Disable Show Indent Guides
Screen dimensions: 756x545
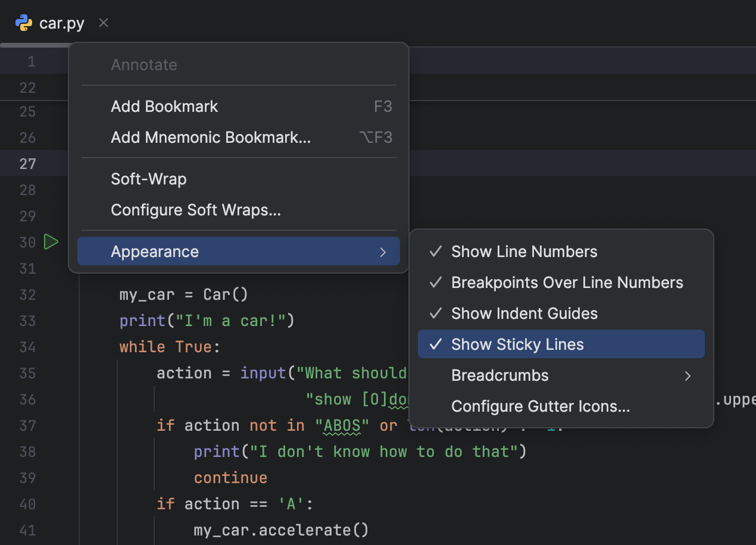tap(524, 313)
